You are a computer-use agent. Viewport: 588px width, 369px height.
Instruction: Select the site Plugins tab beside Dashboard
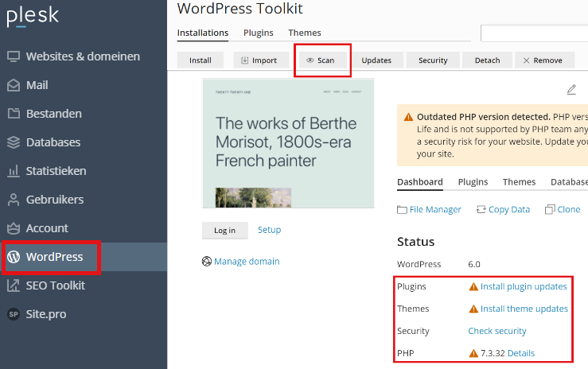[473, 182]
